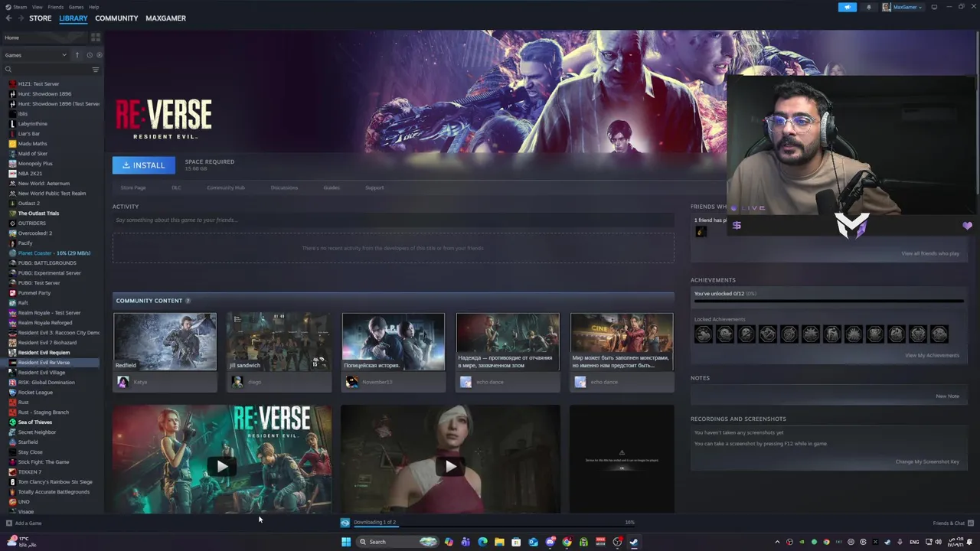This screenshot has width=980, height=551.
Task: Click the Add a Game plus icon
Action: (x=9, y=523)
